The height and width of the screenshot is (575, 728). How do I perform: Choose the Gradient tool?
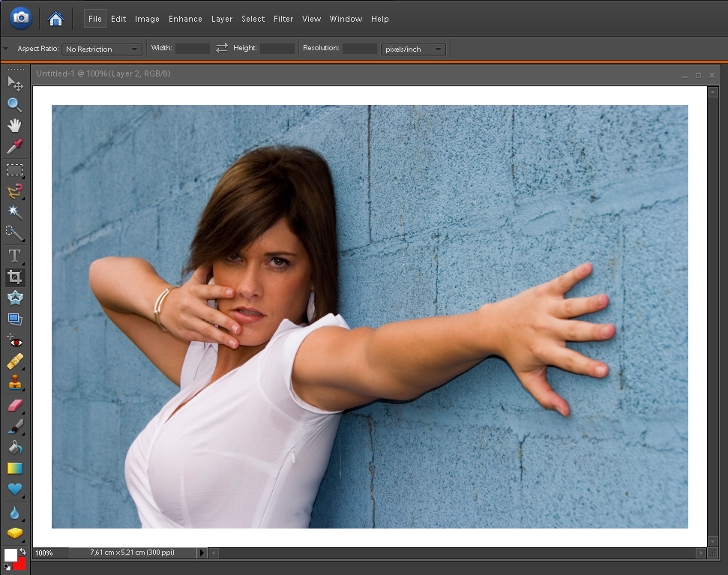coord(14,469)
